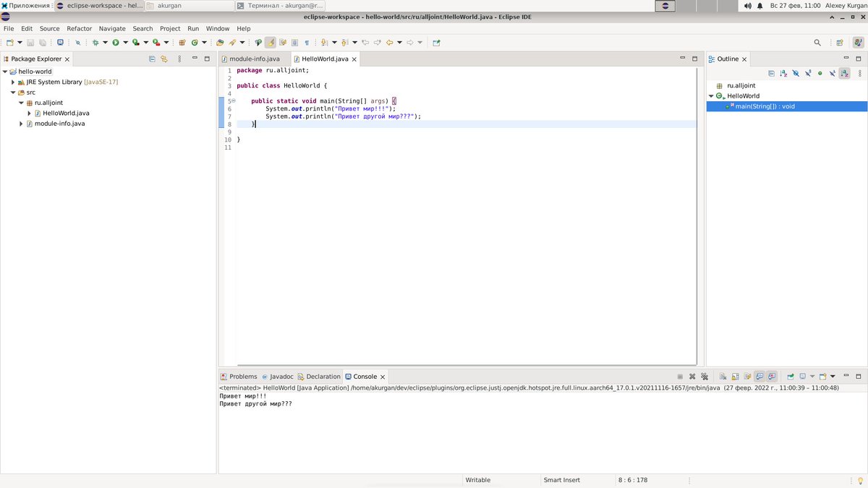Open the Refactor menu
The width and height of the screenshot is (868, 488).
[79, 28]
